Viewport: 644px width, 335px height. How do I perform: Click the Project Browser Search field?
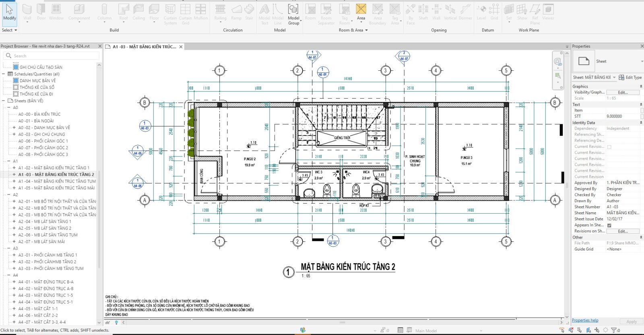tap(51, 56)
